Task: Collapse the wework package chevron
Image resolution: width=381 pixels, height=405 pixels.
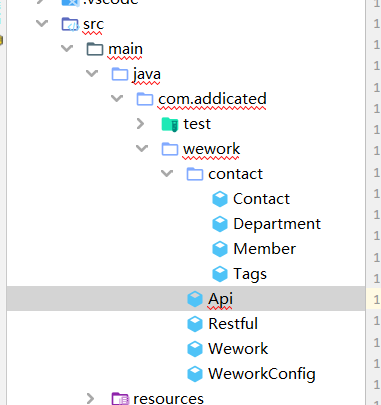Action: click(x=142, y=149)
